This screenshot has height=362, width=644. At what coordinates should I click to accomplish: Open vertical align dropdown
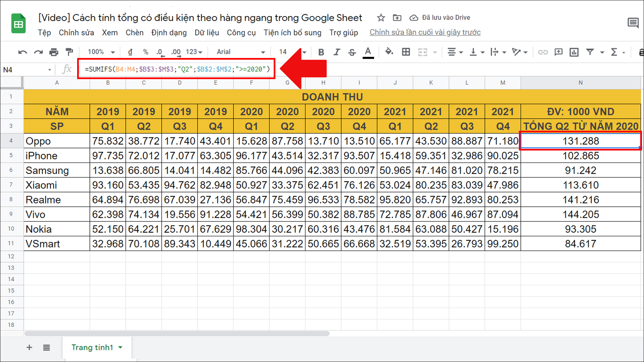(477, 52)
